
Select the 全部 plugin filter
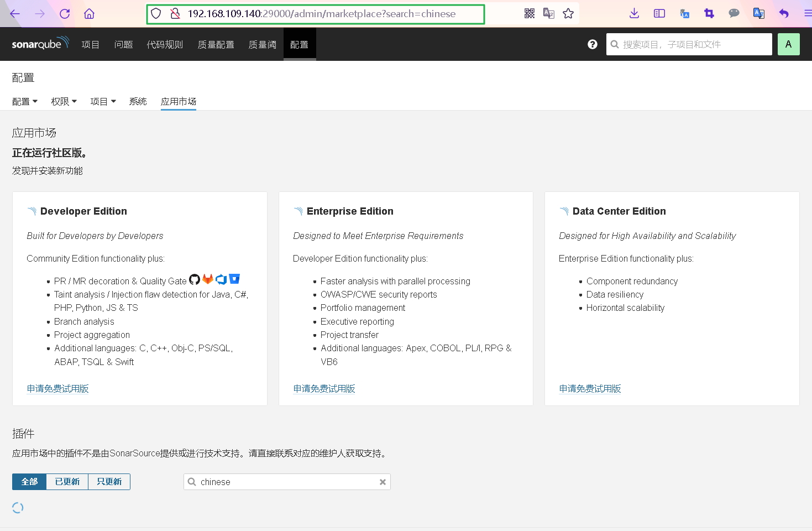click(x=29, y=482)
